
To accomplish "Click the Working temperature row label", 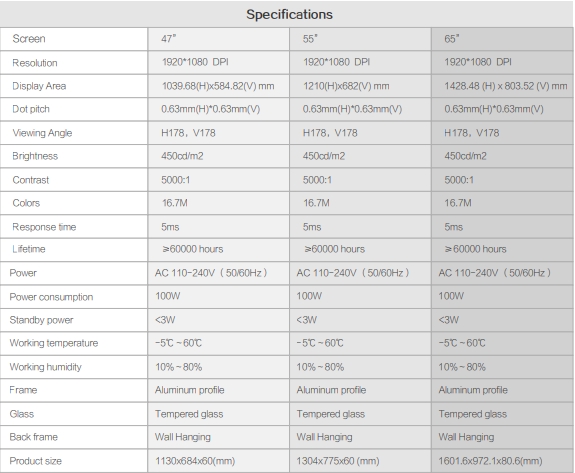I will click(54, 343).
